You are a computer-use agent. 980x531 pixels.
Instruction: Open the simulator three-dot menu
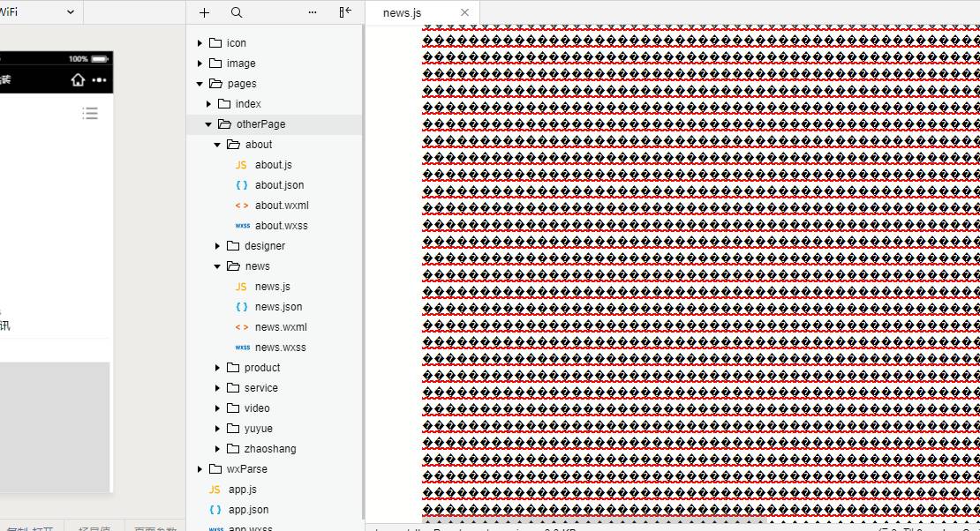point(100,80)
